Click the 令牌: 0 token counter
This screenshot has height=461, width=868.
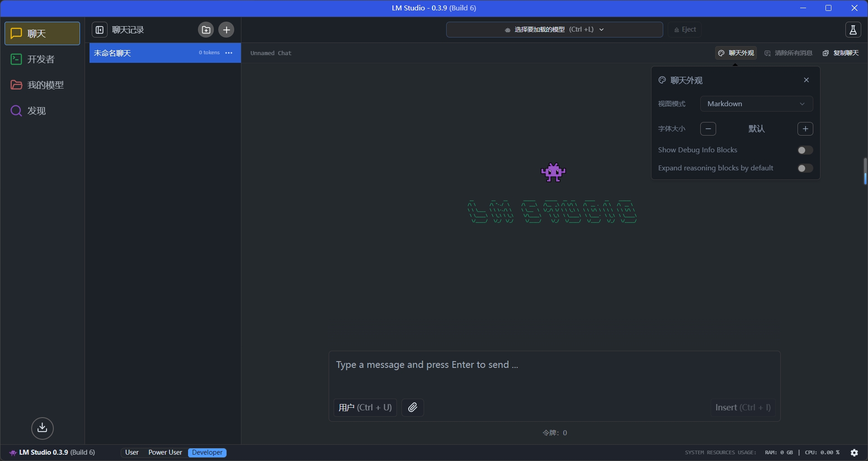[x=555, y=433]
